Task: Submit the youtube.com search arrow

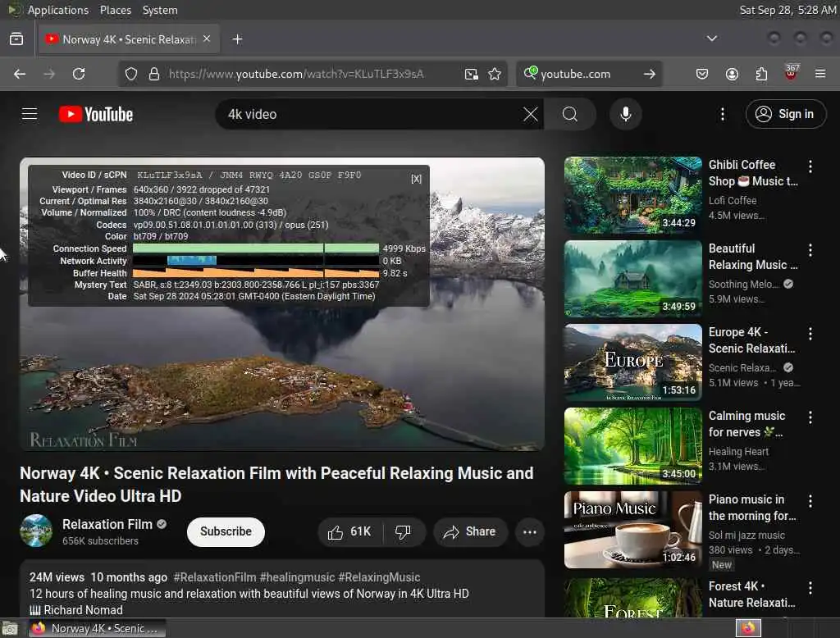Action: tap(650, 74)
